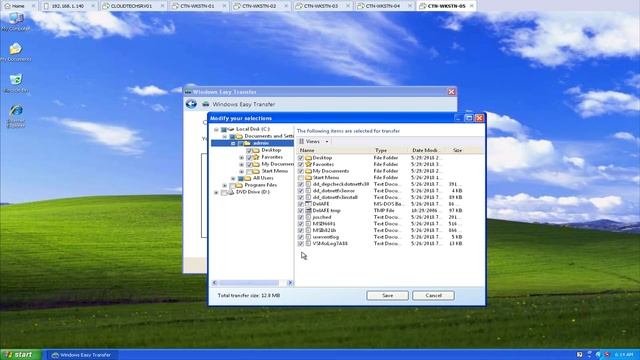Sort file list by Date Modified column
Image resolution: width=640 pixels, height=360 pixels.
427,150
